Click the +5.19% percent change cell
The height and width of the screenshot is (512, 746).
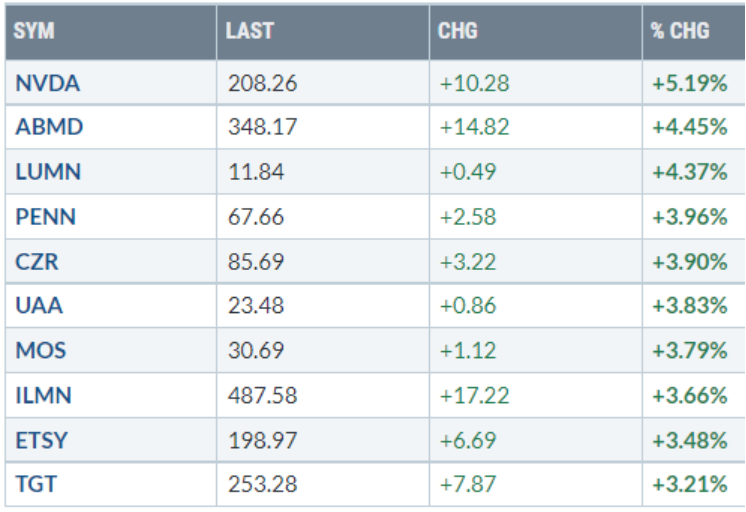coord(689,83)
